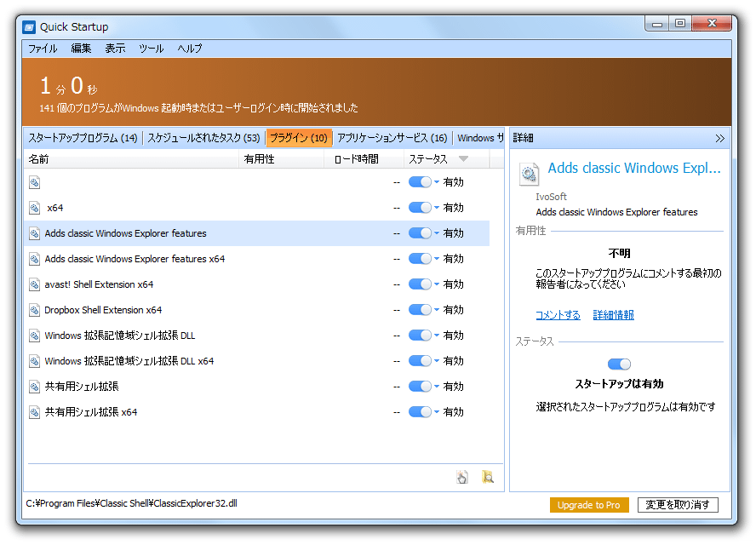
Task: Open the ファイル menu
Action: (x=43, y=49)
